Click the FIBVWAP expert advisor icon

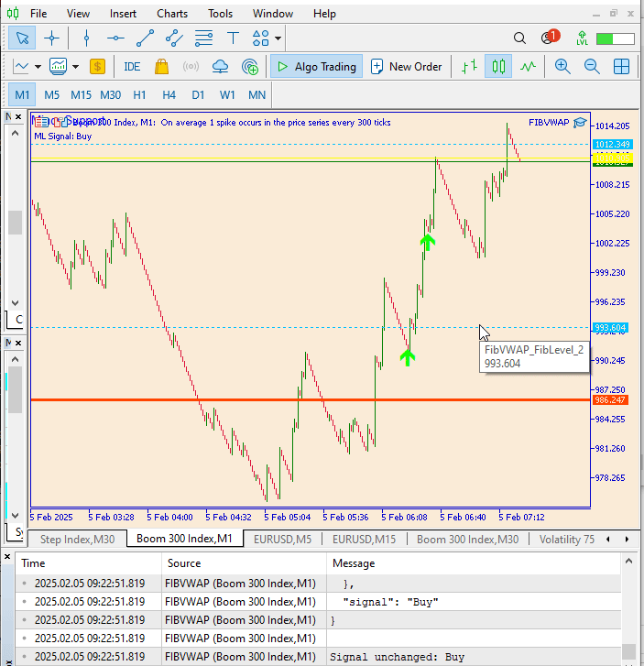pos(580,123)
